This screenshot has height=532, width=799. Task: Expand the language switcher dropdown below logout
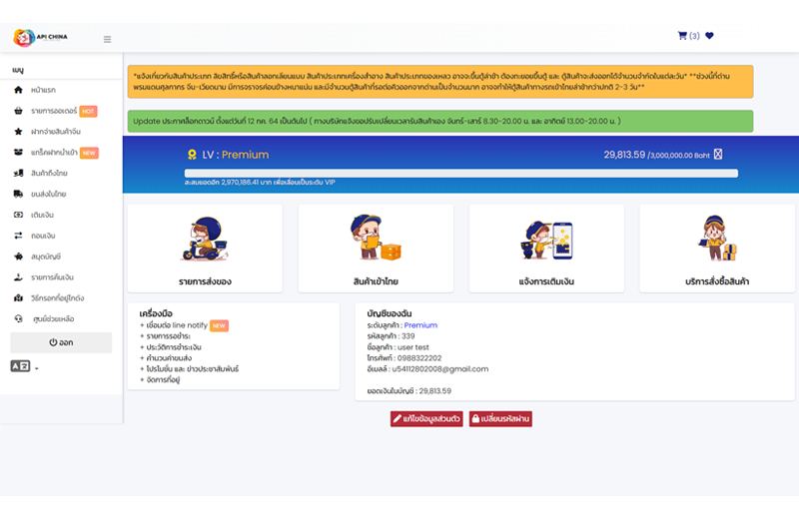point(24,366)
